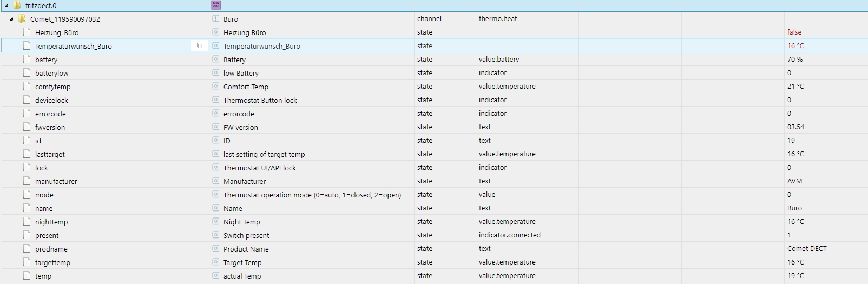Collapse the fritzdect.0 tree node
The height and width of the screenshot is (284, 868).
click(6, 5)
